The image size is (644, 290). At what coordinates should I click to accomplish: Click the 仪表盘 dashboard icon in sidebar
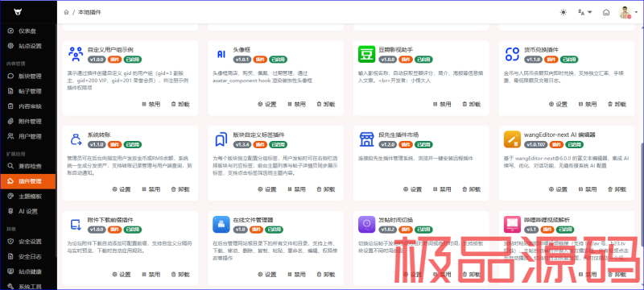point(11,31)
